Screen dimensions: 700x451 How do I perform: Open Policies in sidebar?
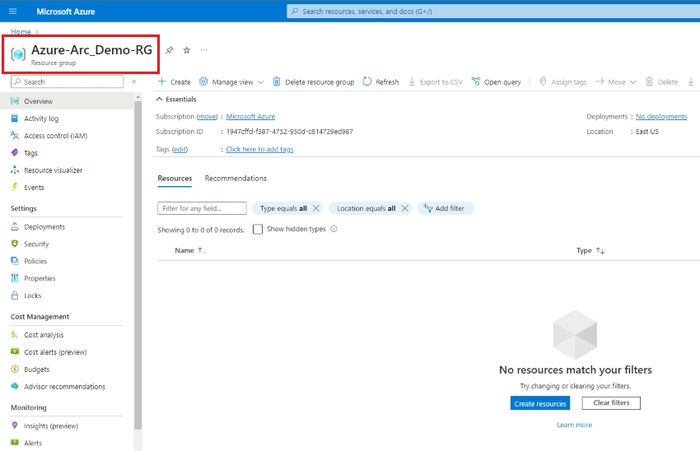[x=35, y=261]
